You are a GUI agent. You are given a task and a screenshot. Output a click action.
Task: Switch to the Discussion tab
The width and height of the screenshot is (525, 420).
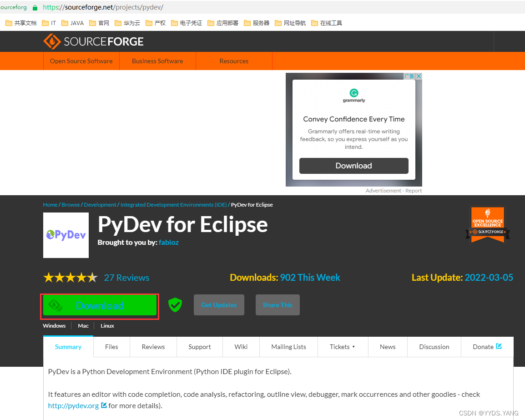coord(434,347)
